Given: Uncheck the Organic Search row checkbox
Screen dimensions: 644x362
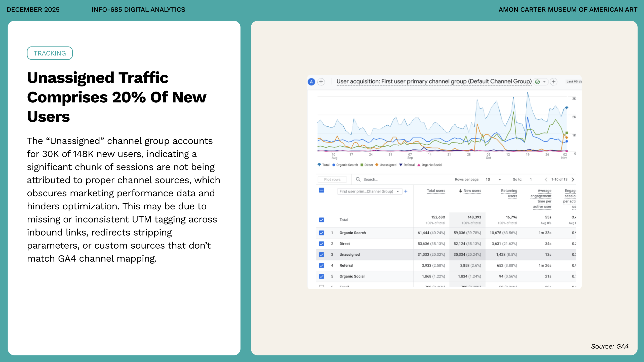Looking at the screenshot, I should coord(321,233).
